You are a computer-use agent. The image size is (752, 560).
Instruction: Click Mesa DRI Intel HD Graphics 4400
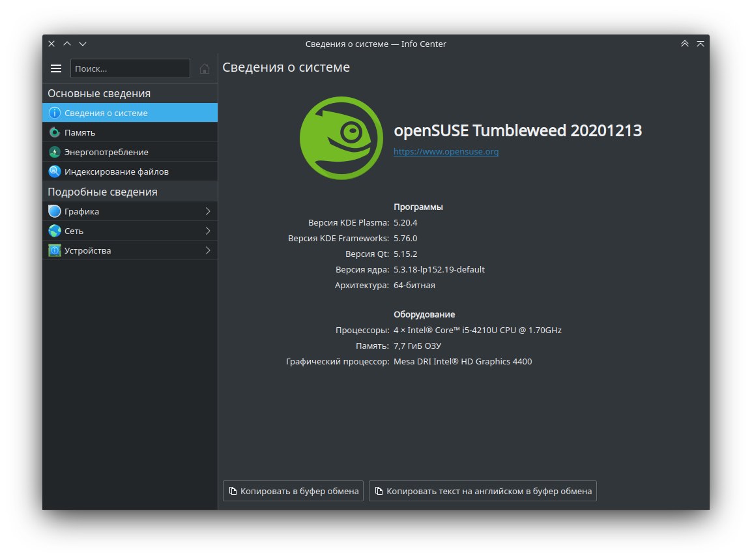click(463, 361)
